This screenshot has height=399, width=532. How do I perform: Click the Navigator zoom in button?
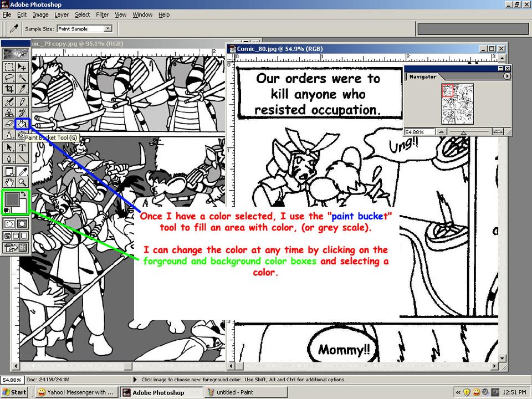coord(498,131)
